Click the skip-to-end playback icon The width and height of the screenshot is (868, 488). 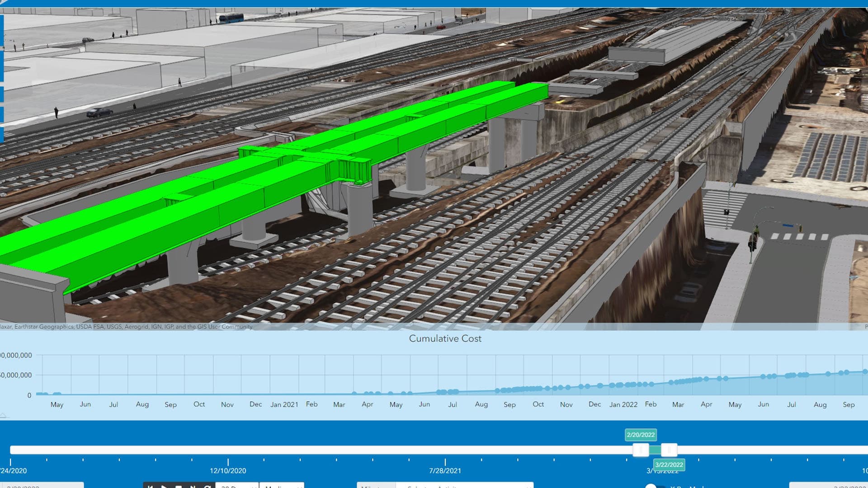point(193,486)
